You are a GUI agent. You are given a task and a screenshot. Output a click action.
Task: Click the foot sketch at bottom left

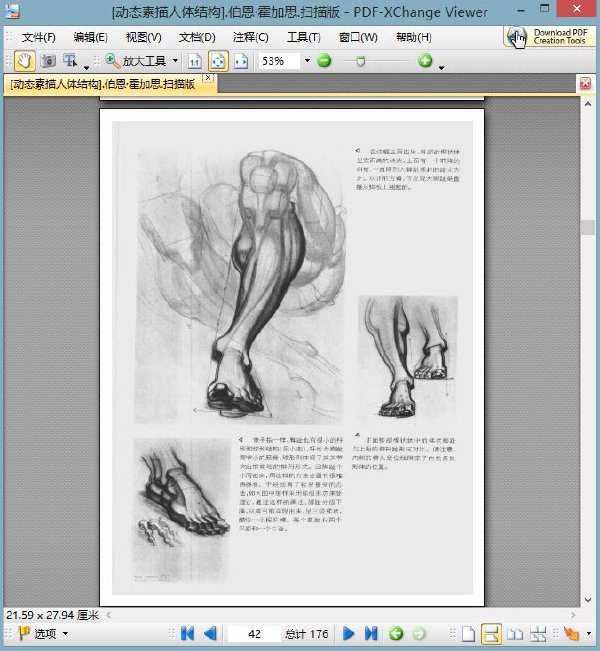point(181,510)
